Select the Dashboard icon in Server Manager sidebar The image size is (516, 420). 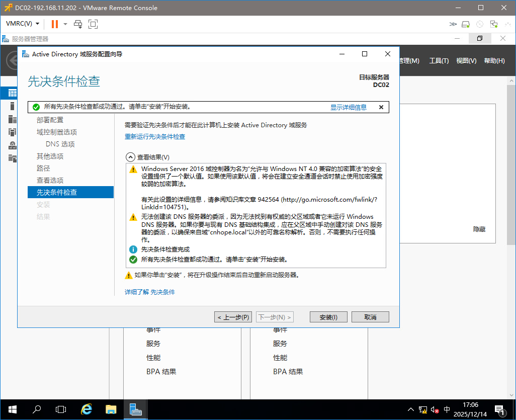coord(12,93)
